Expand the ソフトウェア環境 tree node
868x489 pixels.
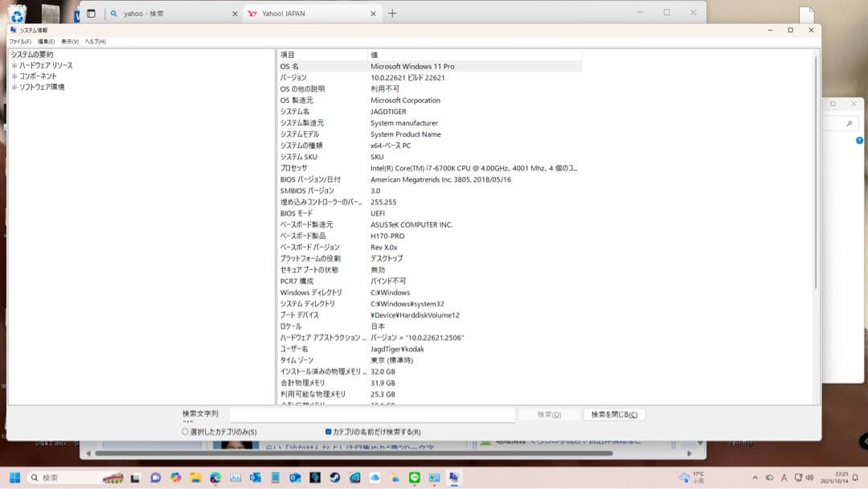coord(14,86)
